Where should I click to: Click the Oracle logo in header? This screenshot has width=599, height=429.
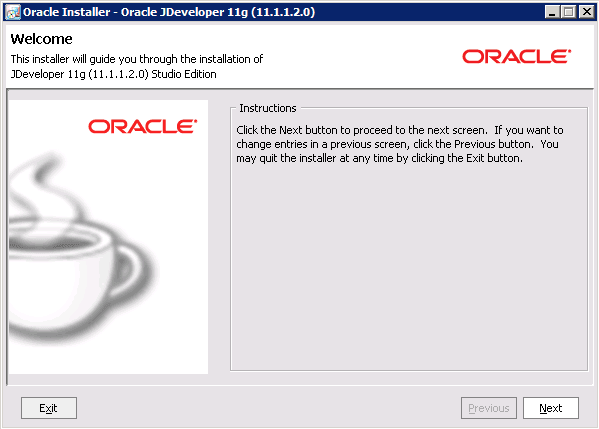[x=516, y=57]
